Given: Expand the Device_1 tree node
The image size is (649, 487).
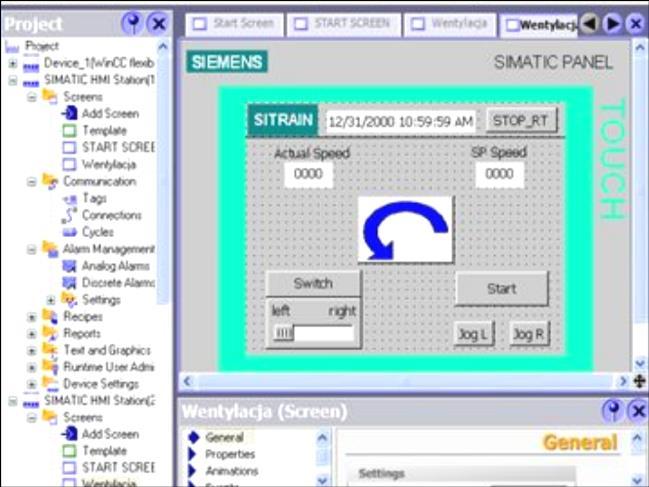Looking at the screenshot, I should pos(12,64).
